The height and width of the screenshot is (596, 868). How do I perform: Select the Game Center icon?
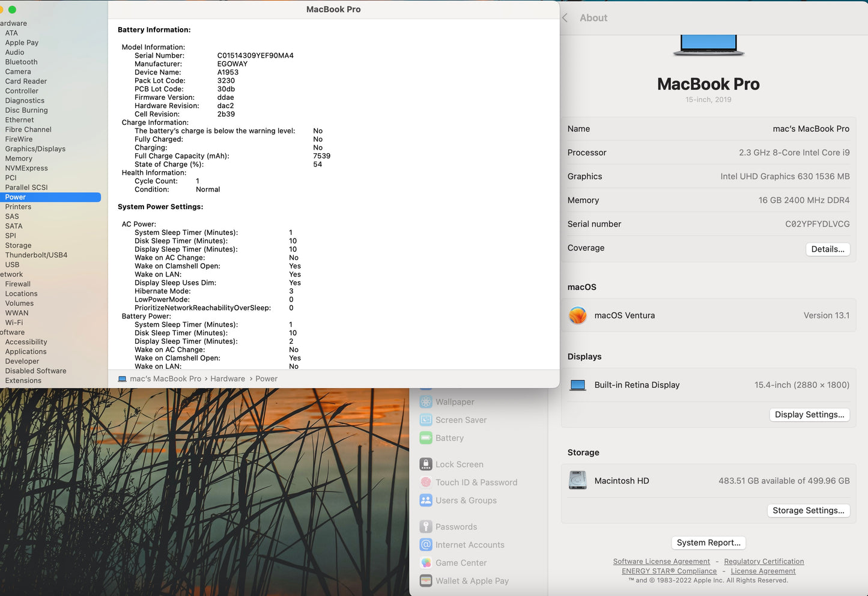click(426, 563)
